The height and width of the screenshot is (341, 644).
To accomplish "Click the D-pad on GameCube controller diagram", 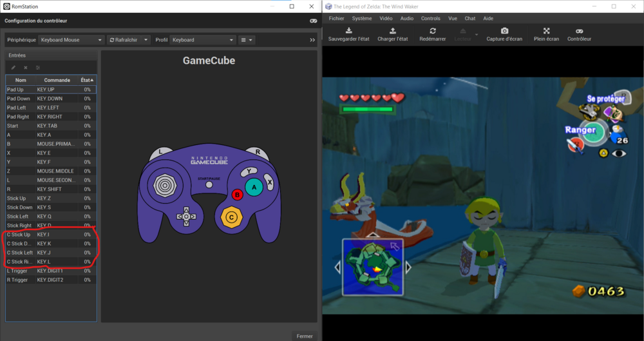I will coord(186,217).
